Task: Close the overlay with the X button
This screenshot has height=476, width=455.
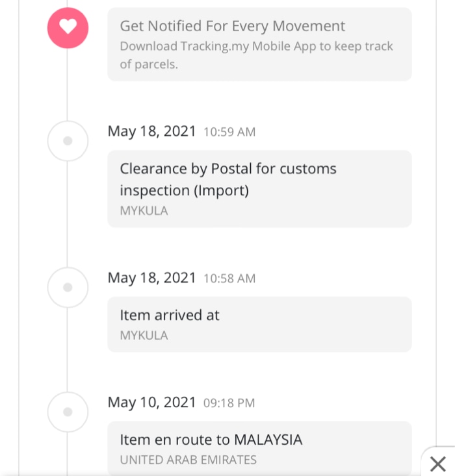Action: click(x=437, y=464)
